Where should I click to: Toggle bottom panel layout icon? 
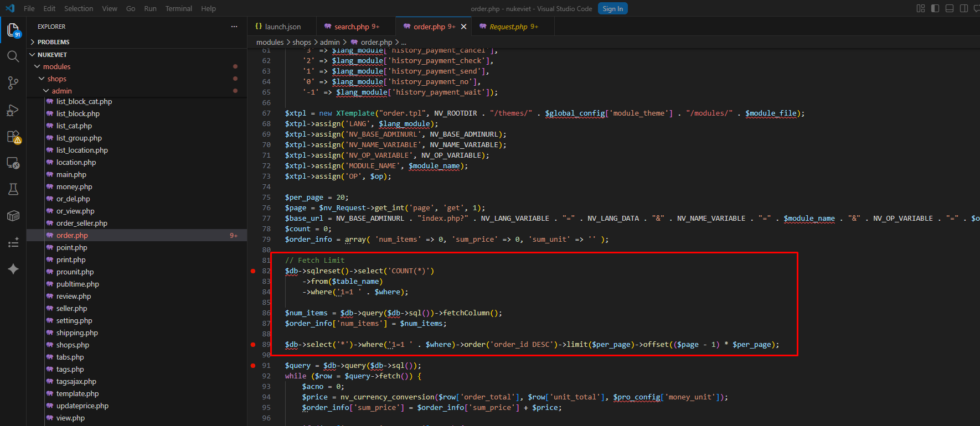(950, 8)
